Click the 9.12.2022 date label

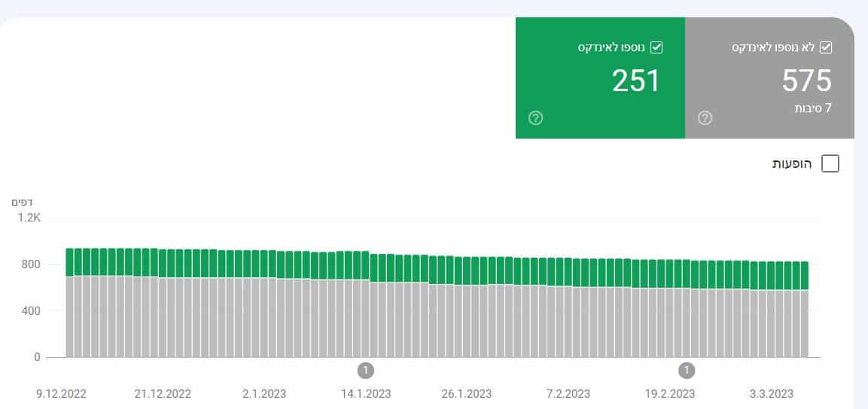tap(62, 394)
